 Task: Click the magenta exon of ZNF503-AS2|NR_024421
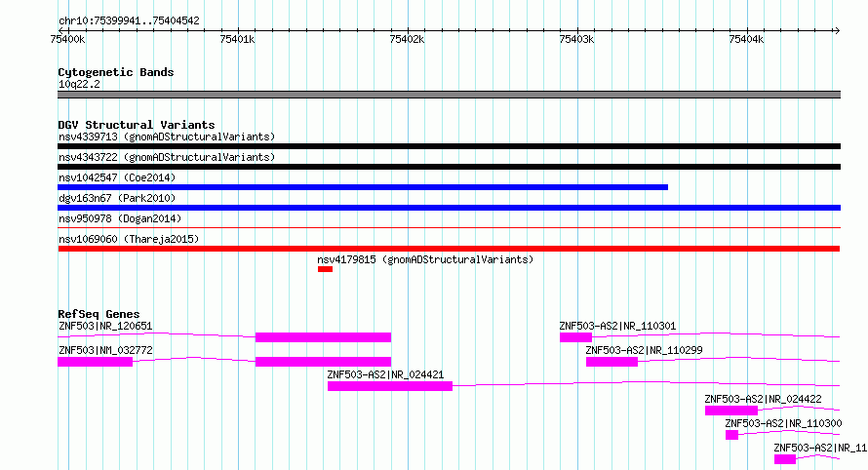click(x=390, y=386)
